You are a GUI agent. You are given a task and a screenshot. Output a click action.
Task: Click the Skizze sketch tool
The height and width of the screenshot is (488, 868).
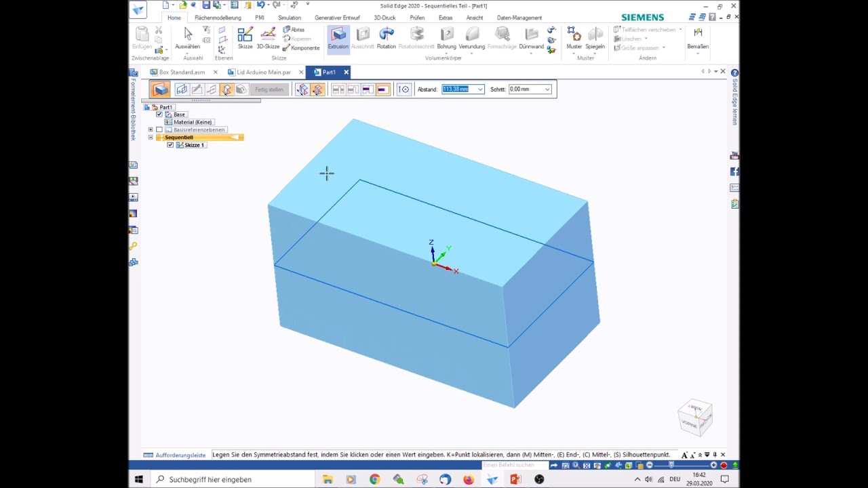tap(245, 38)
